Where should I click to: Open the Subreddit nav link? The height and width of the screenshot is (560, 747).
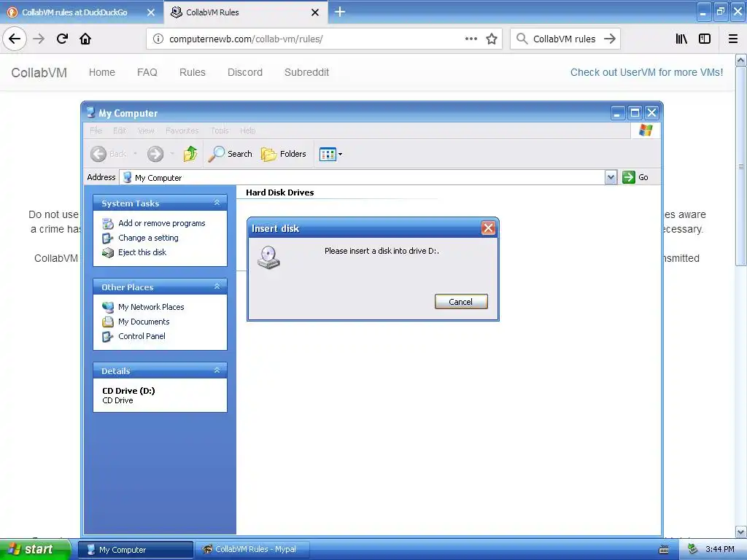click(x=307, y=72)
